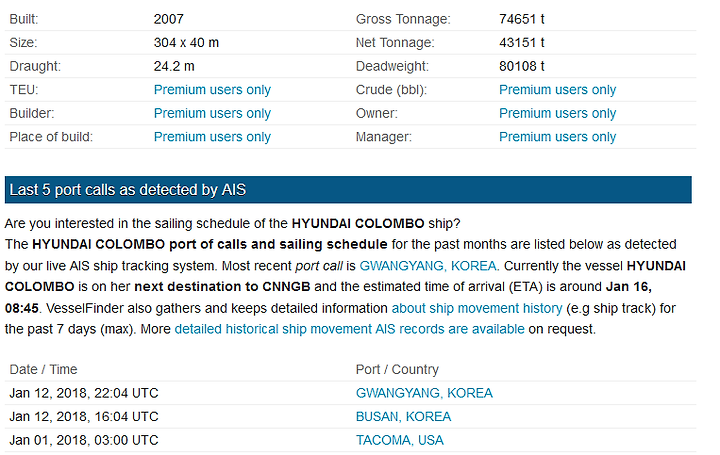The height and width of the screenshot is (455, 720).
Task: Open the Crude (bbl) Premium users only link
Action: click(x=557, y=90)
